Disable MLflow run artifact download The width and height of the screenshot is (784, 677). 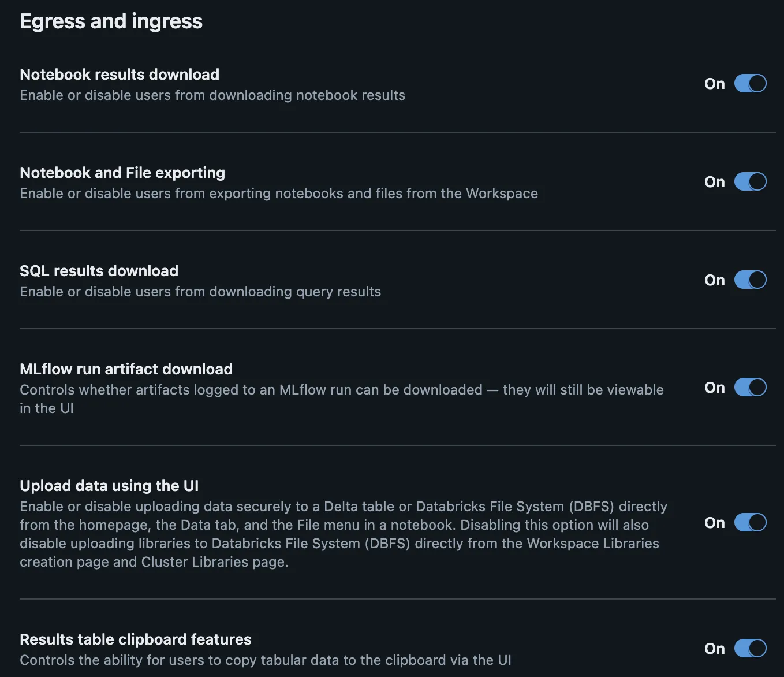[x=751, y=387]
